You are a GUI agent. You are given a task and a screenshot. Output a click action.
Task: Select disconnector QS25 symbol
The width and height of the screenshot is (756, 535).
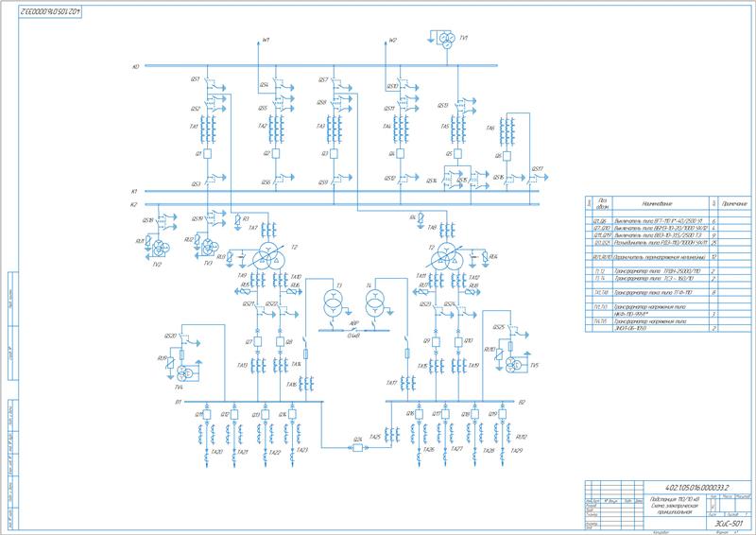coord(517,331)
